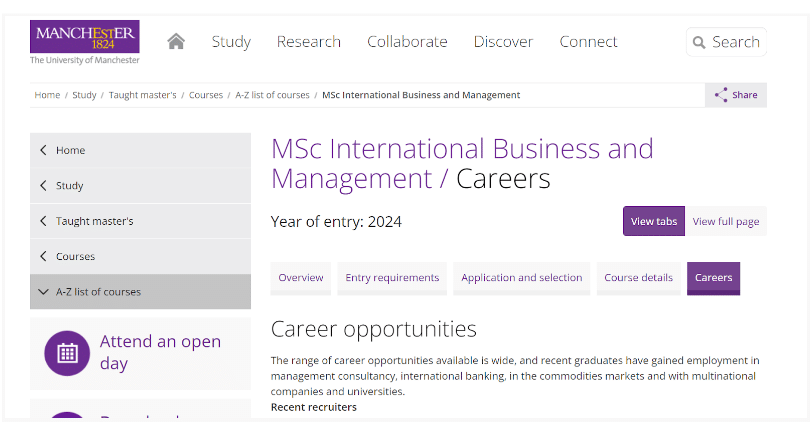Open the Application and selection tab
The width and height of the screenshot is (810, 422).
click(x=522, y=278)
